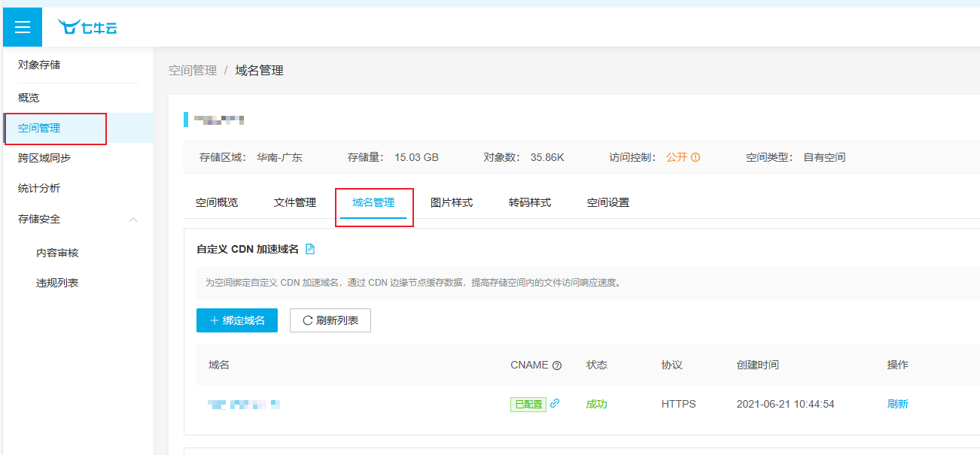
Task: Open 违规列表 under 存储安全
Action: coord(57,283)
